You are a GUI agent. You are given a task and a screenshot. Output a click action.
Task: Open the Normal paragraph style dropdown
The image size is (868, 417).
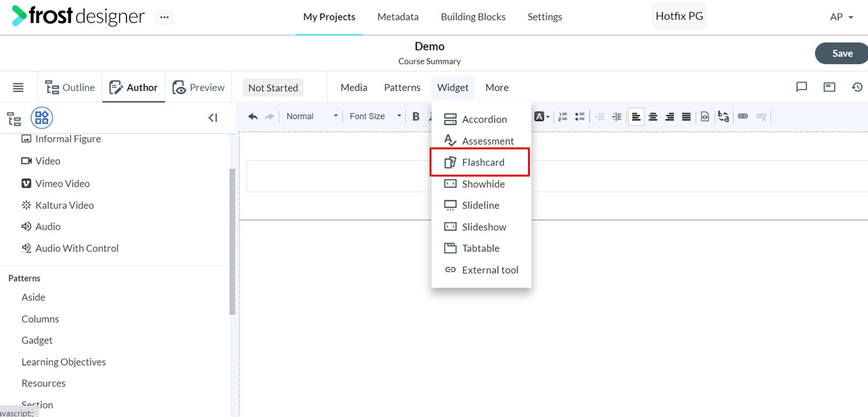(x=311, y=116)
